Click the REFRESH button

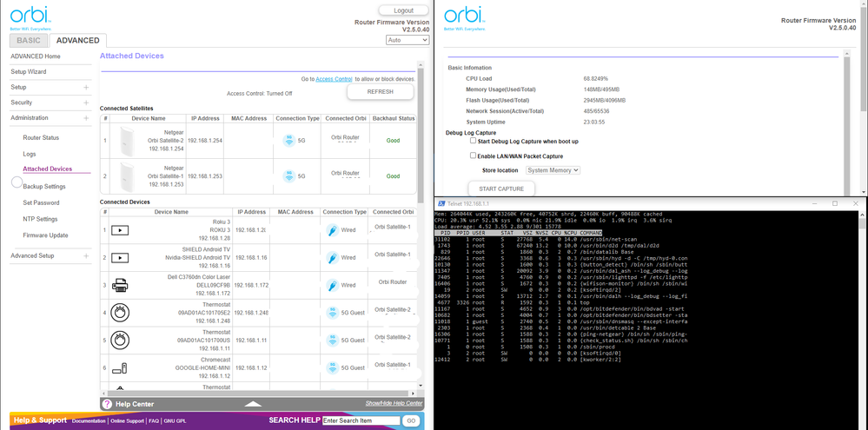(381, 92)
